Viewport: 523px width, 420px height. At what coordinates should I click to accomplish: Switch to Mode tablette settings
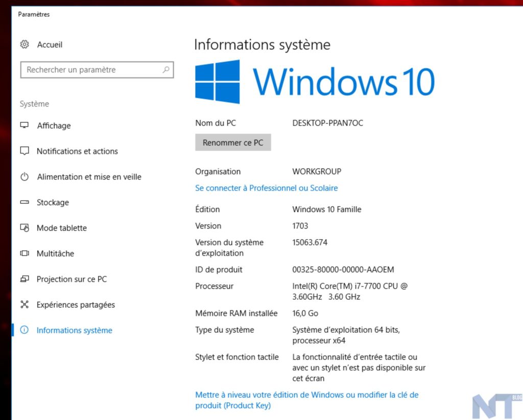tap(62, 228)
